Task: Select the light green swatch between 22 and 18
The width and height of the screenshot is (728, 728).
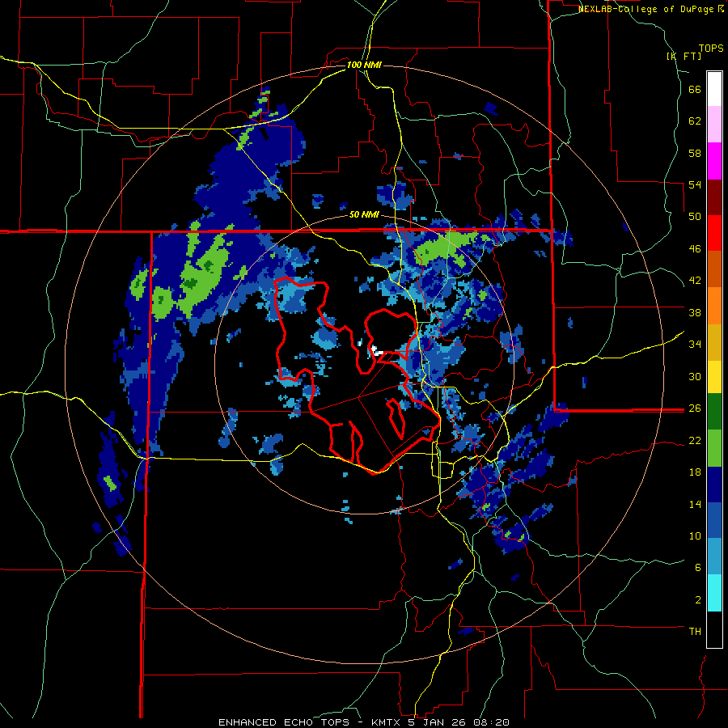Action: point(714,448)
